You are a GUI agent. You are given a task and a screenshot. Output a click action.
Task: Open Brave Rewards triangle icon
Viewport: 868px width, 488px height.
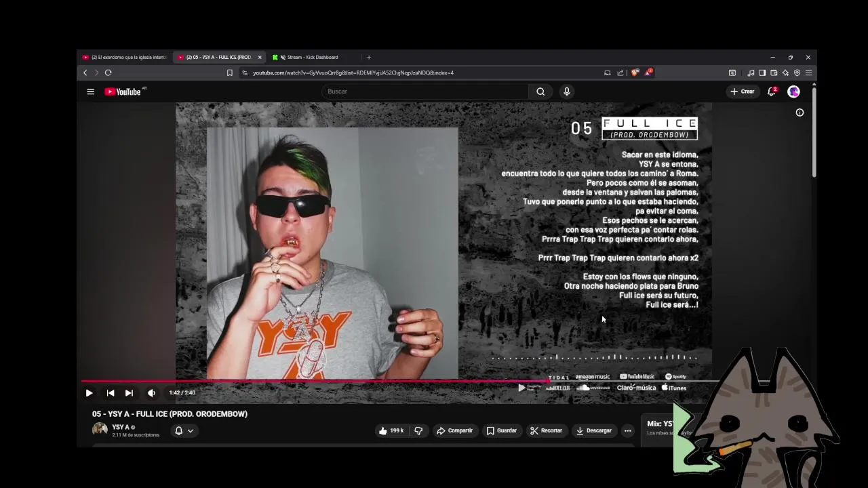coord(648,73)
